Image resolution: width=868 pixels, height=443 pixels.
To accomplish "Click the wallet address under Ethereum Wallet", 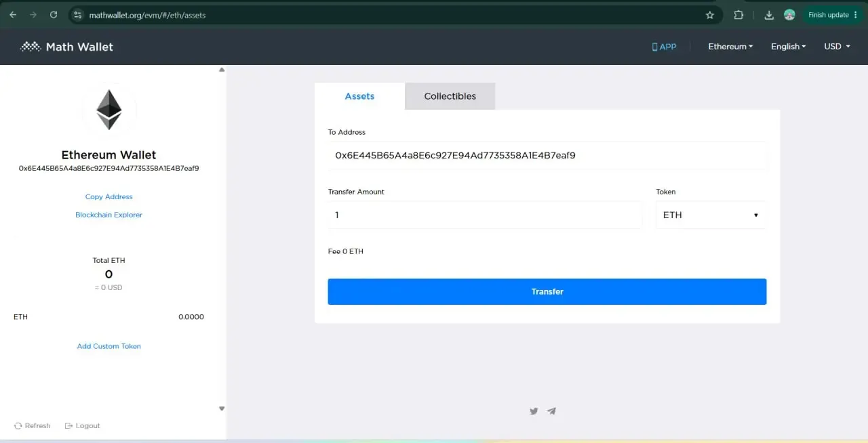I will pos(109,168).
